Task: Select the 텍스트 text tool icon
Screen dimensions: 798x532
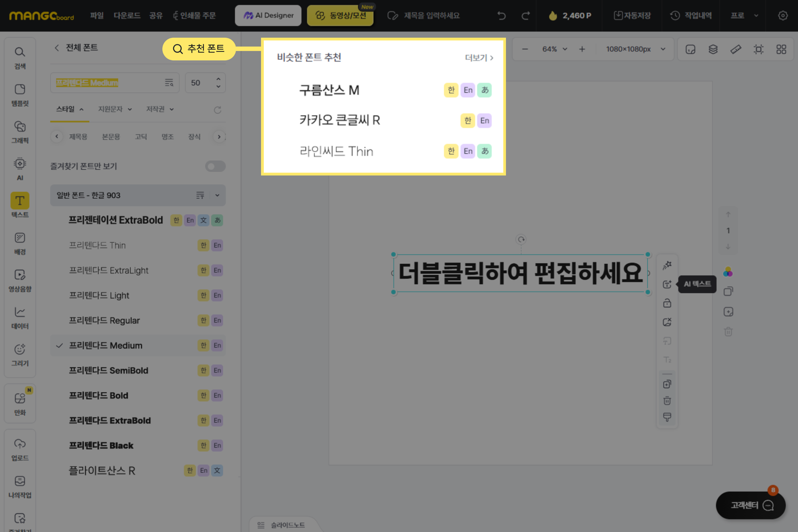Action: pos(20,201)
